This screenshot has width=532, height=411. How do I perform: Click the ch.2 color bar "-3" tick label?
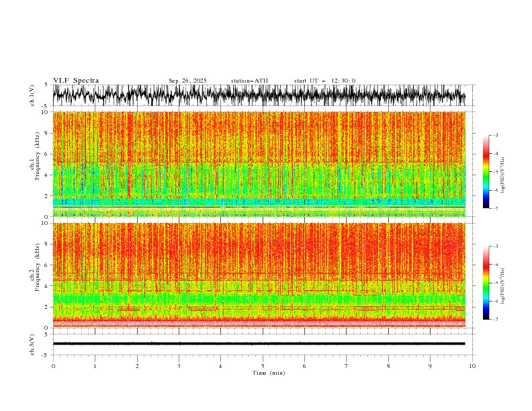tap(495, 246)
